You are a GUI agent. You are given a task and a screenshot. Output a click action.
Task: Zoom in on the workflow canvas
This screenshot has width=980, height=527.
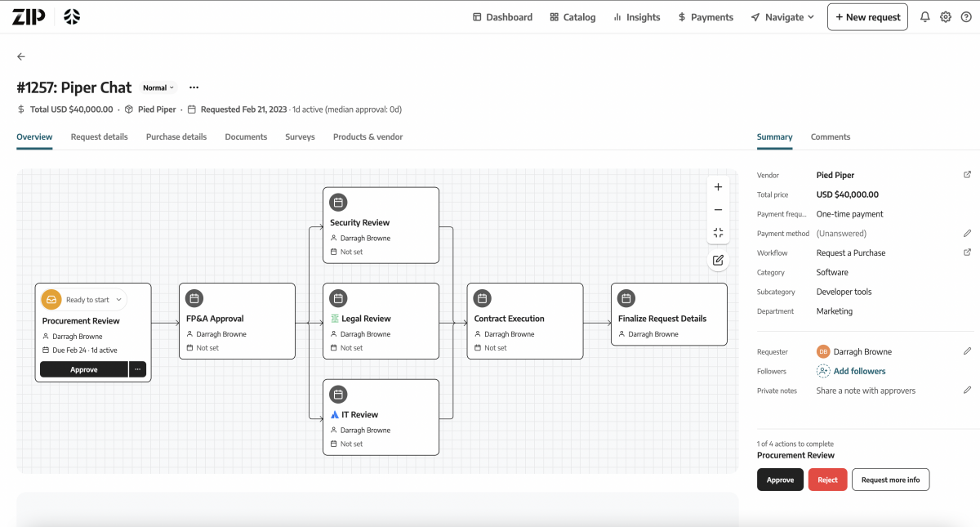718,187
